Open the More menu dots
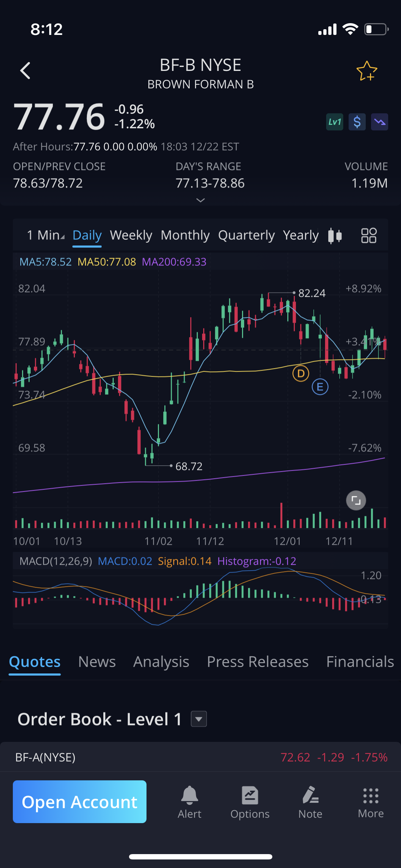The image size is (401, 868). pos(371,802)
